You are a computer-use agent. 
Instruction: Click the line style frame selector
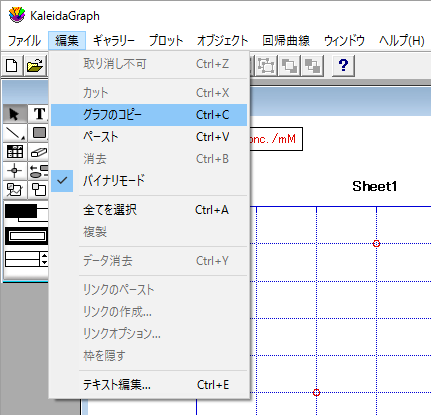27,236
